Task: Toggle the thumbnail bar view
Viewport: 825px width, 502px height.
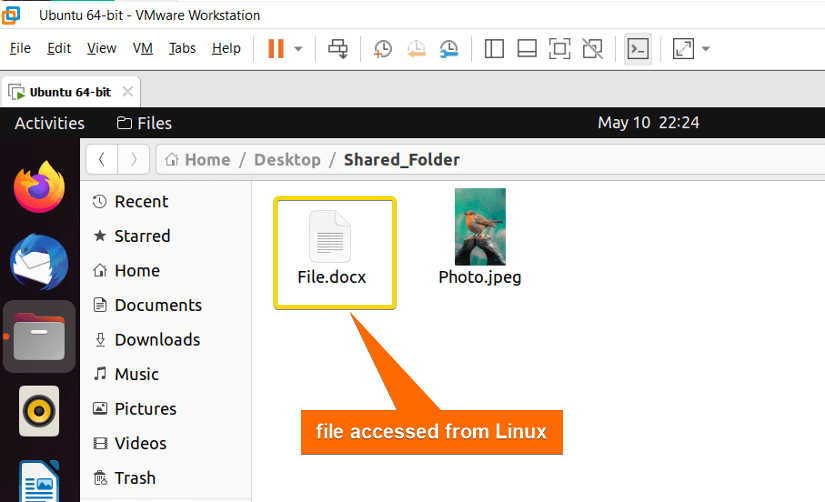Action: (x=527, y=49)
